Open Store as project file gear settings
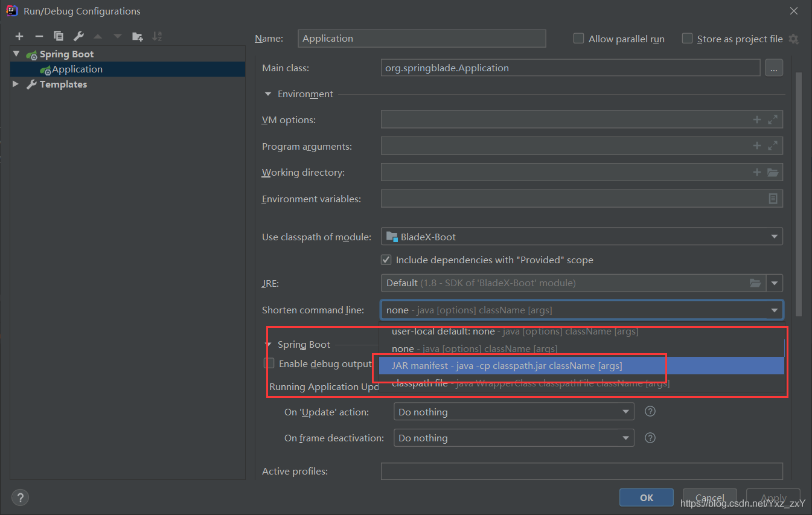 pyautogui.click(x=793, y=39)
